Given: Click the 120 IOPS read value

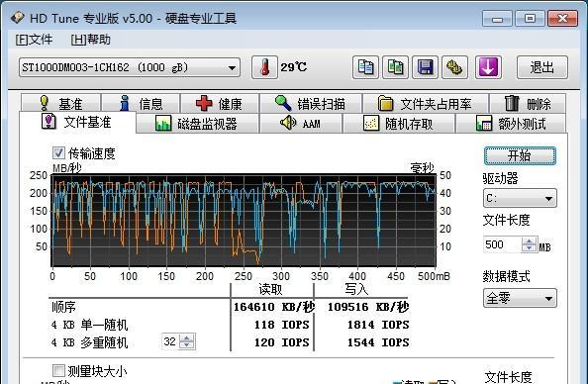Looking at the screenshot, I should click(282, 342).
